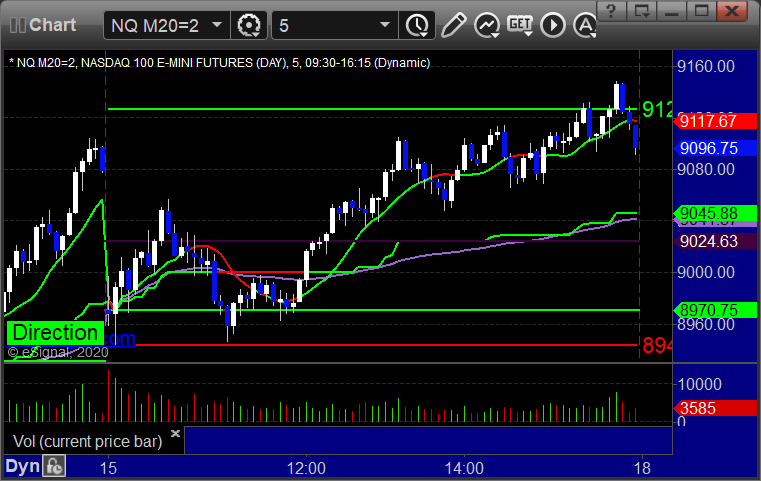
Task: Open the A alerts icon menu
Action: pos(585,25)
